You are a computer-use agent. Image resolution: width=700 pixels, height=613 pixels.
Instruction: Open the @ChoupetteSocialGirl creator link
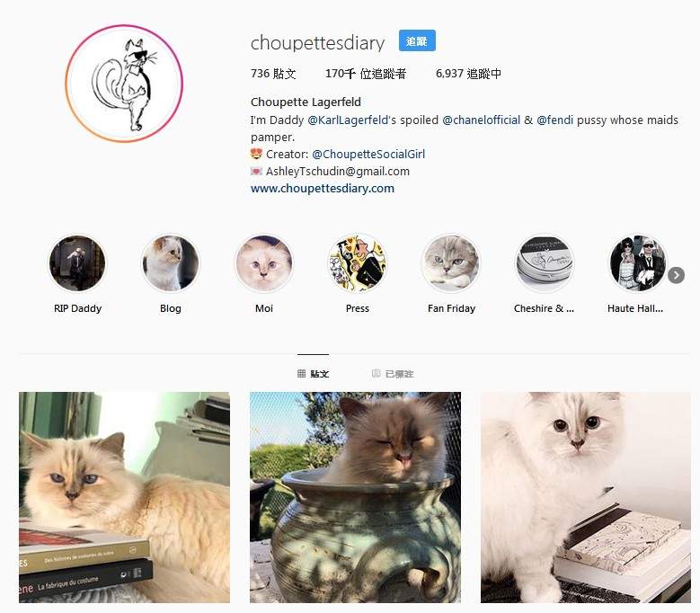(368, 154)
